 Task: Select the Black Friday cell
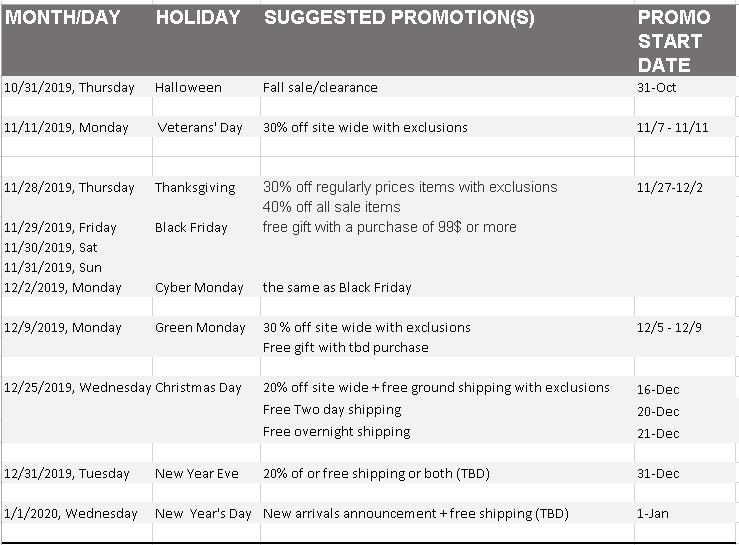(206, 227)
